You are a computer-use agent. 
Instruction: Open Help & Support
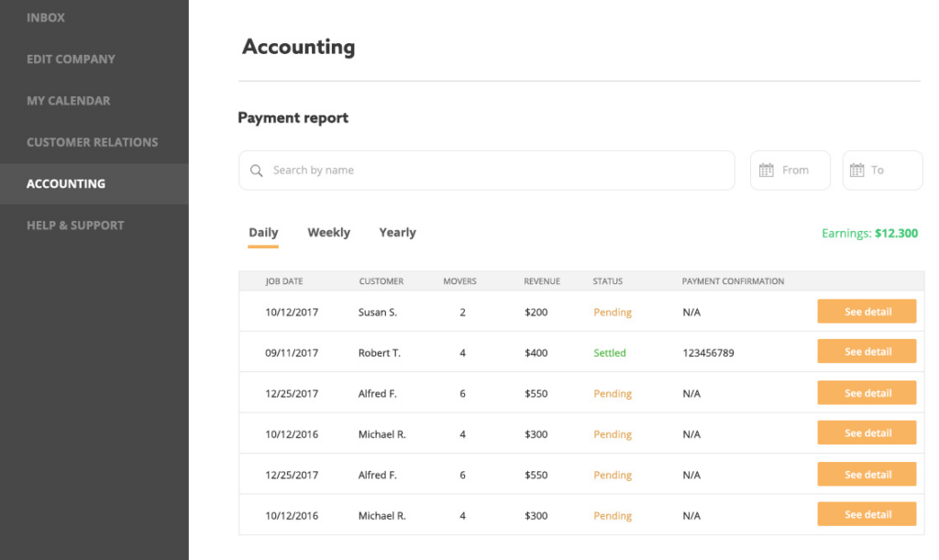[x=74, y=225]
